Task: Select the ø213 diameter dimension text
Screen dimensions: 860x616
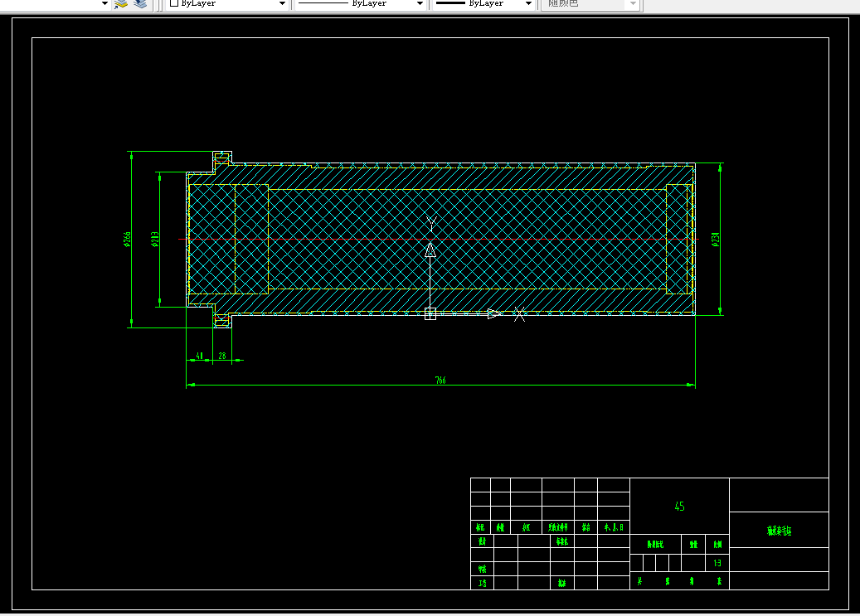Action: 155,239
